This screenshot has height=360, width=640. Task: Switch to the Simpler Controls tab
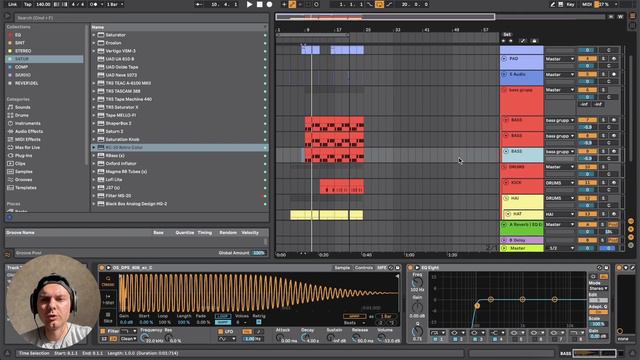[364, 268]
